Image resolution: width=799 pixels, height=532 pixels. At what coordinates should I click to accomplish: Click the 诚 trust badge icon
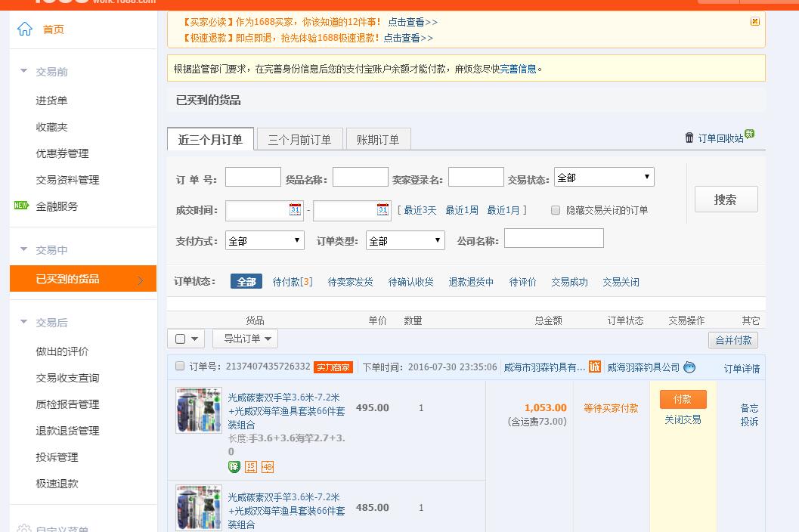tap(595, 367)
